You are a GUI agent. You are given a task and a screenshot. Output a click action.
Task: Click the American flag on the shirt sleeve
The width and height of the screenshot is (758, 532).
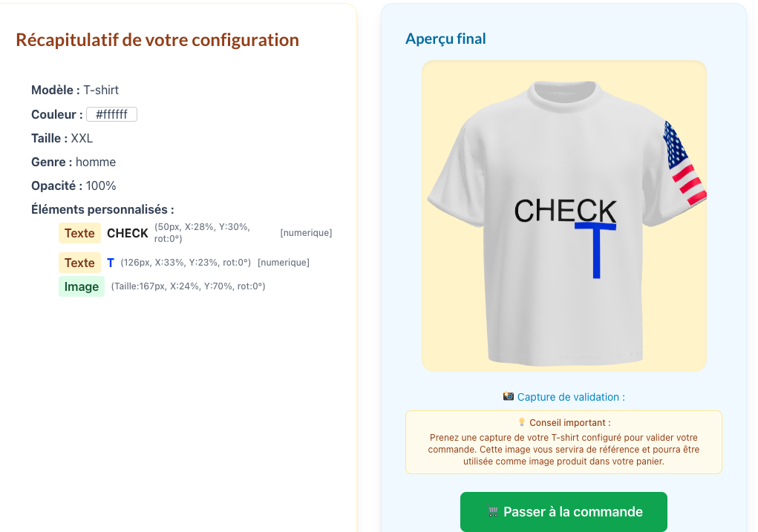tap(684, 165)
